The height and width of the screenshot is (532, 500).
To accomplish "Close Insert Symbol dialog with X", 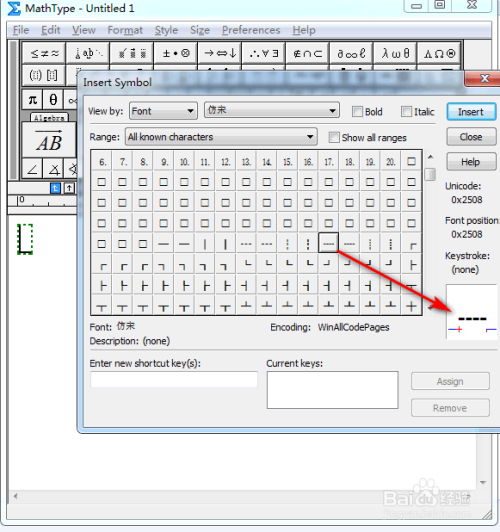I will click(x=484, y=79).
